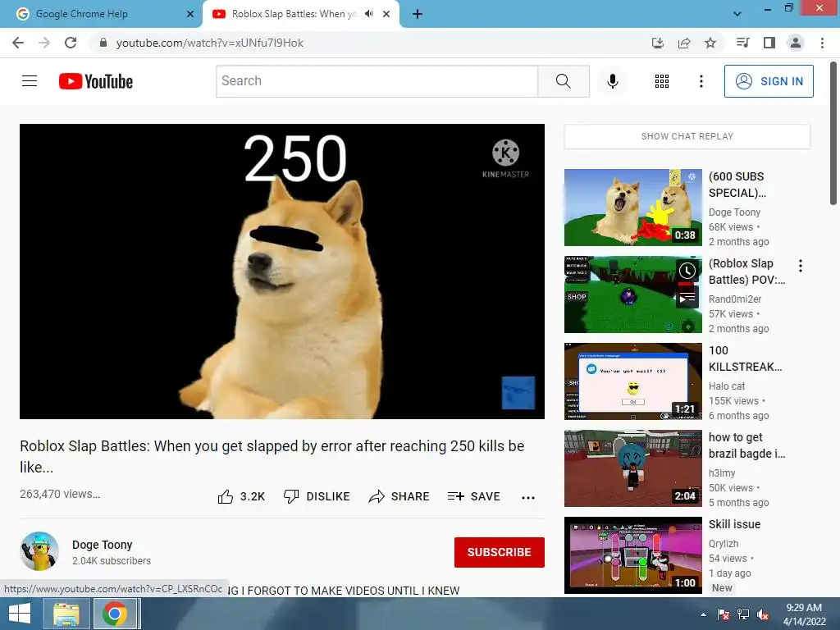Open the YouTube apps grid
The width and height of the screenshot is (840, 630).
point(662,81)
